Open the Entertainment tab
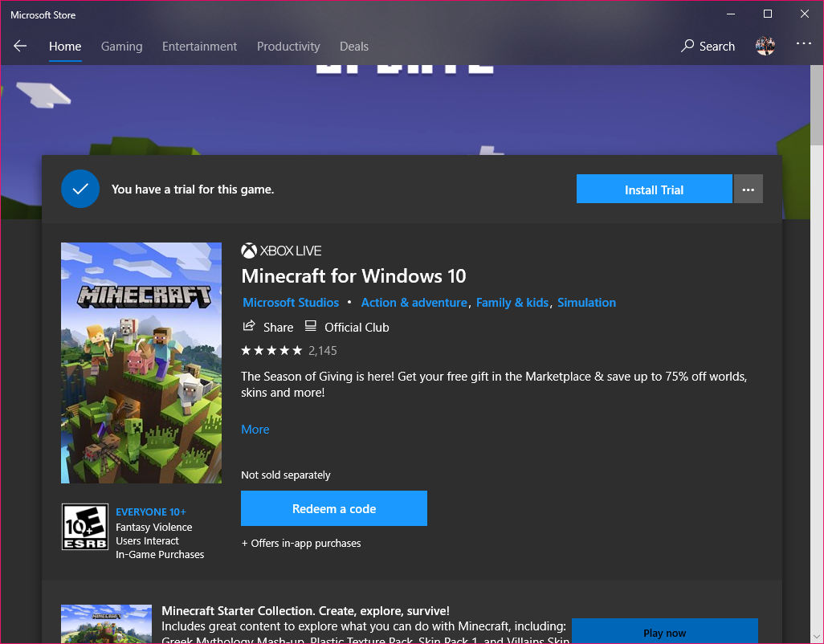 [199, 47]
